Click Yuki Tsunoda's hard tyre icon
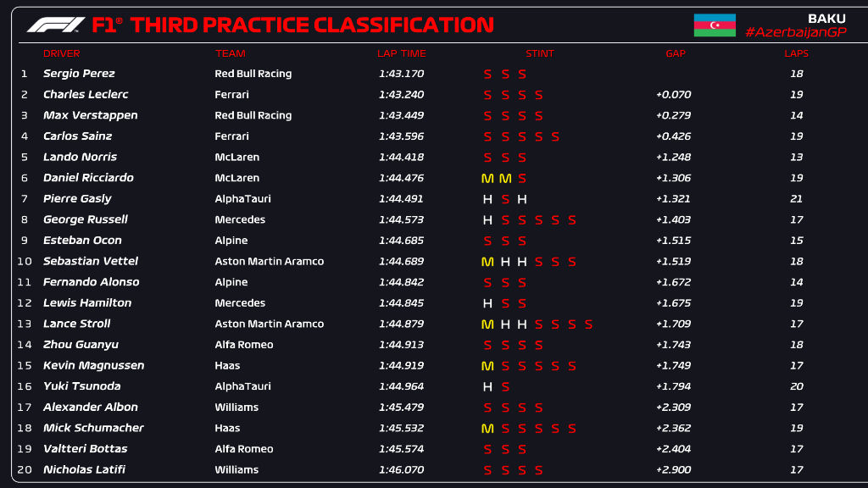 click(487, 387)
